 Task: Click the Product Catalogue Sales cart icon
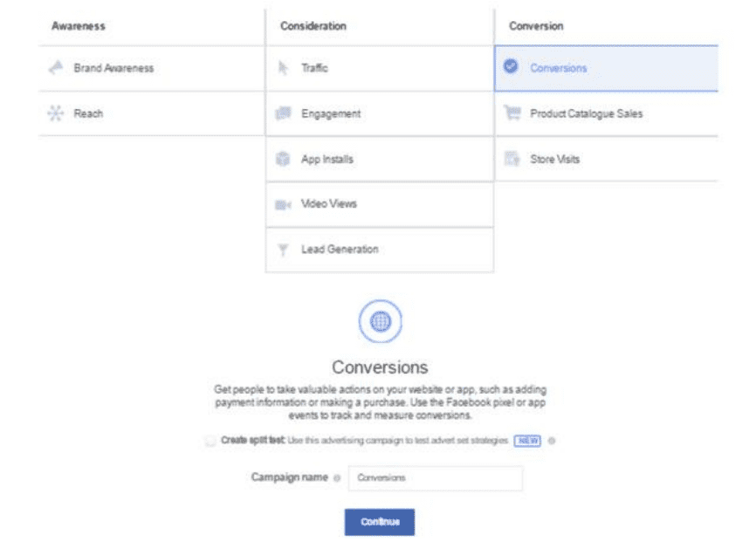(x=512, y=113)
